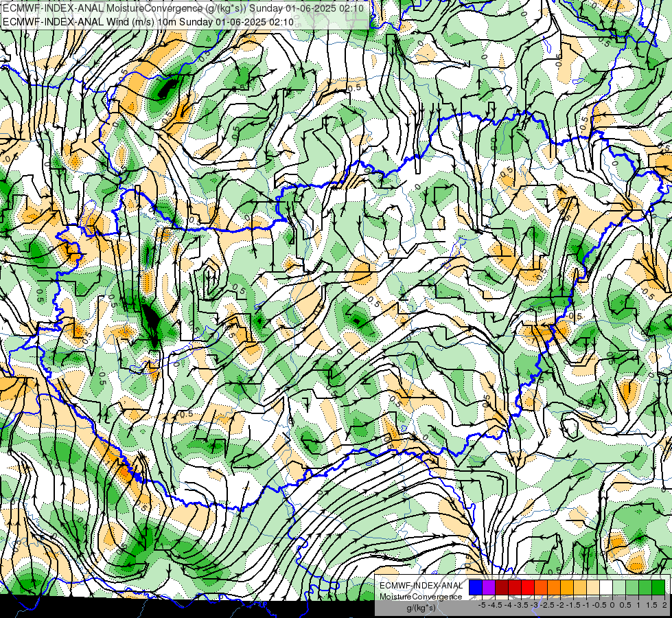Click the legend's rightmost tick label 2
The width and height of the screenshot is (672, 618).
pyautogui.click(x=664, y=605)
